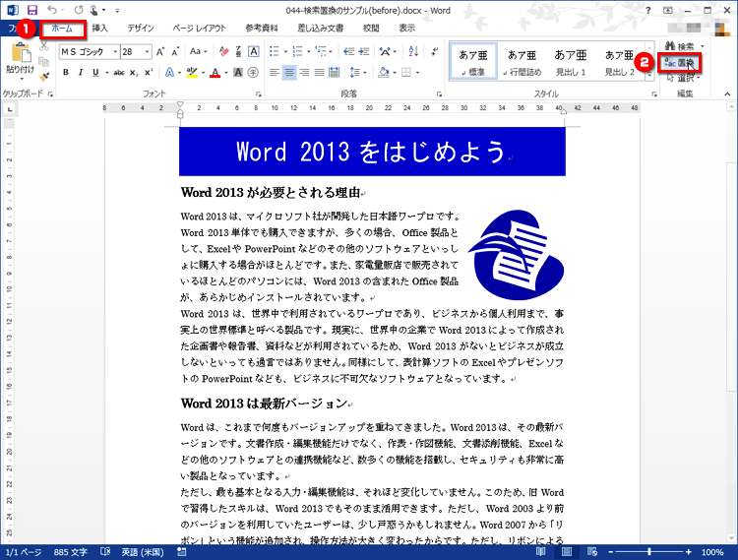Image resolution: width=738 pixels, height=560 pixels.
Task: Open bullet list options dropdown
Action: pos(285,52)
